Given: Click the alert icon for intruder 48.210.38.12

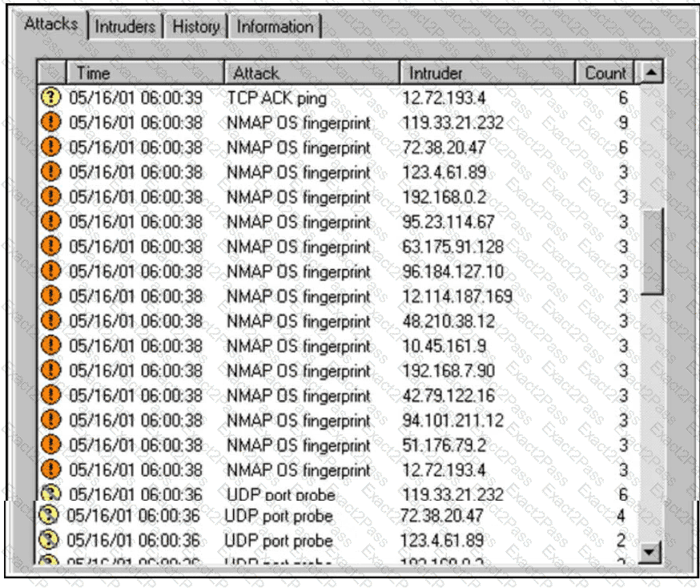Looking at the screenshot, I should pyautogui.click(x=50, y=321).
